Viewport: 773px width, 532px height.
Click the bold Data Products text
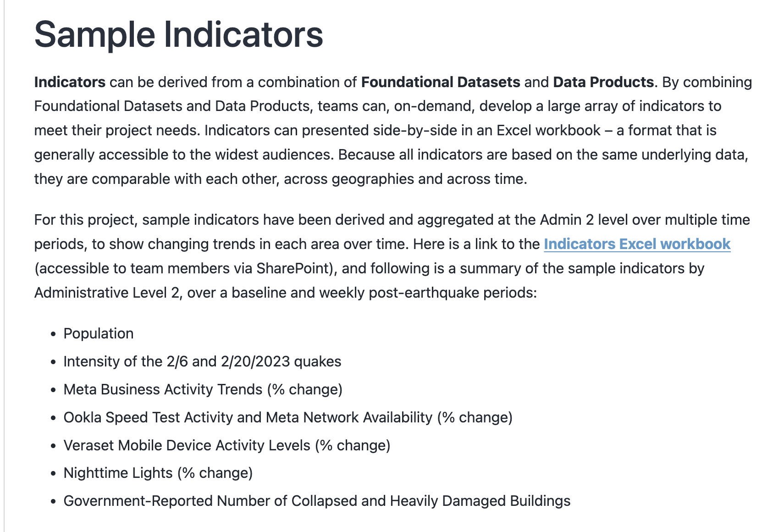(603, 82)
